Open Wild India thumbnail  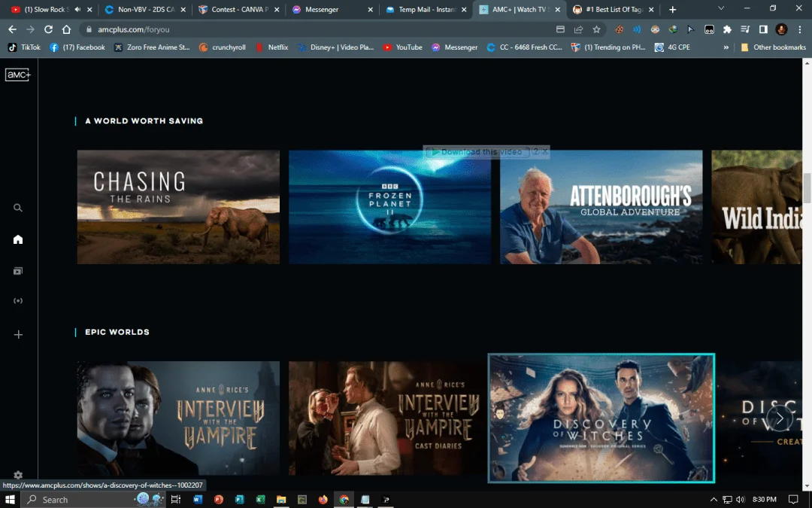[x=756, y=207]
